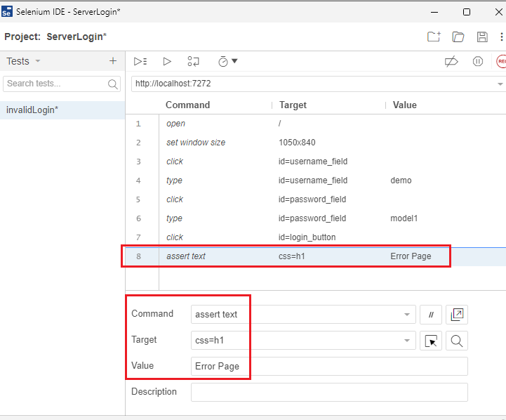Click the ServerLogin project name
This screenshot has height=420, width=506.
pyautogui.click(x=76, y=37)
